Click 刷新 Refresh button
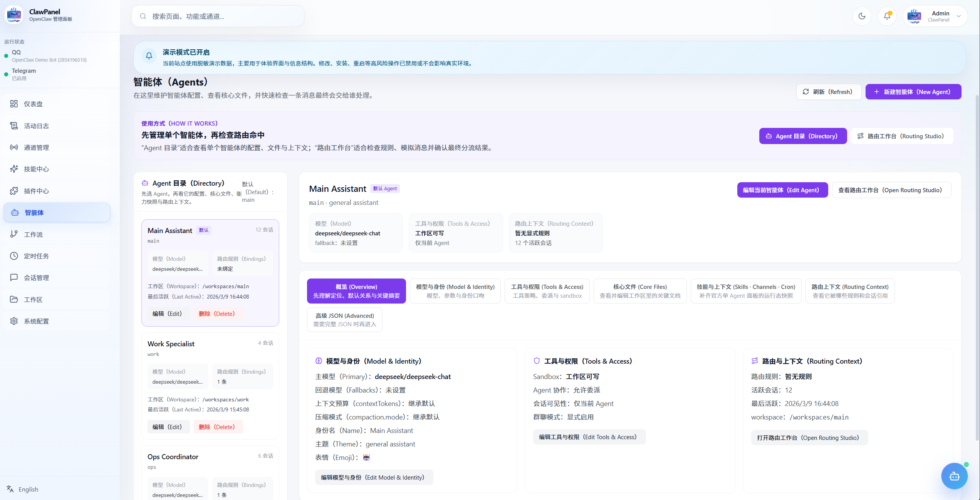This screenshot has height=500, width=980. coord(829,92)
